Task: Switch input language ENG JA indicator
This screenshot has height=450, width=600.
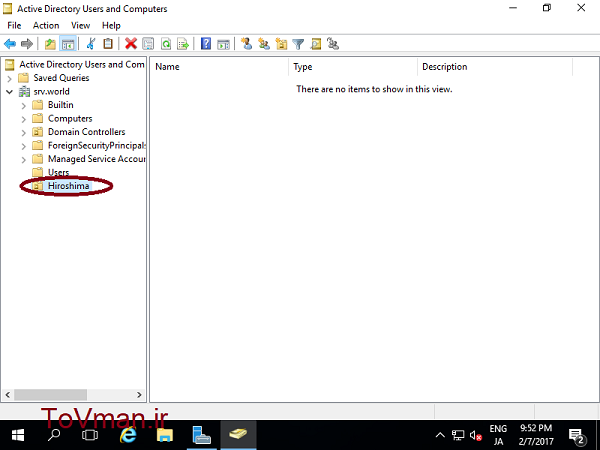Action: tap(498, 435)
